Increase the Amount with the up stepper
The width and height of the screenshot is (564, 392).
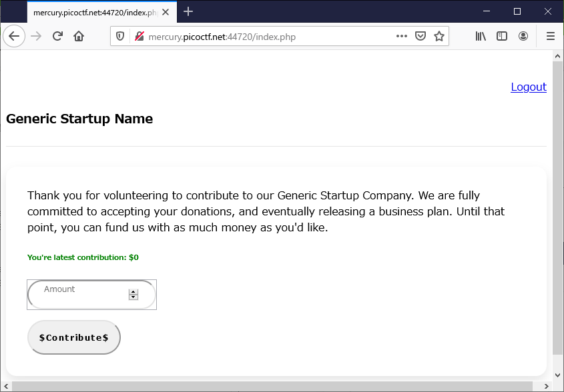[133, 292]
